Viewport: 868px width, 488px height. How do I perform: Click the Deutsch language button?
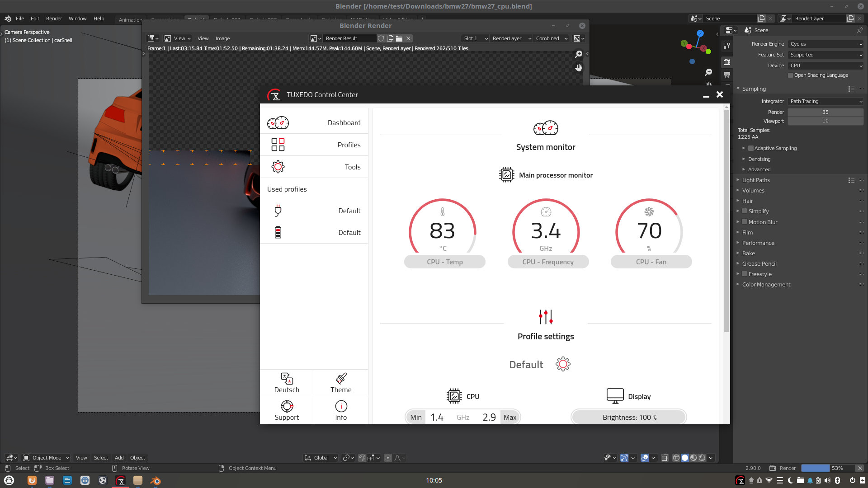287,382
